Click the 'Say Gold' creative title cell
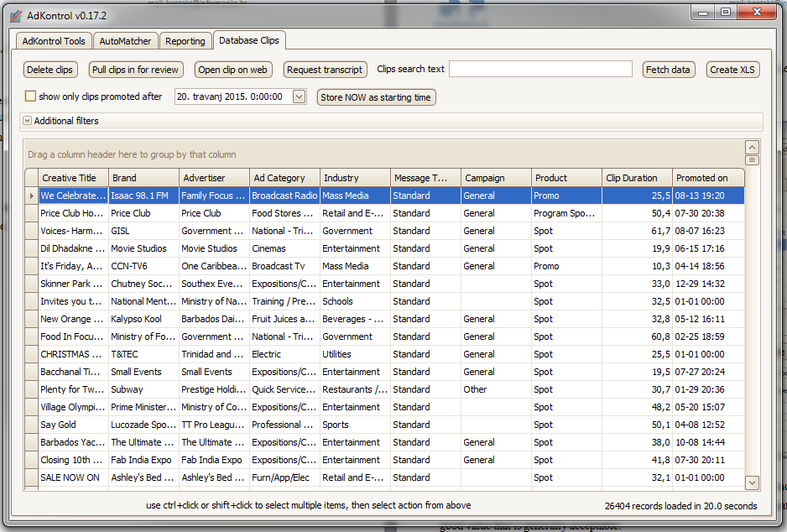The image size is (787, 532). point(73,425)
